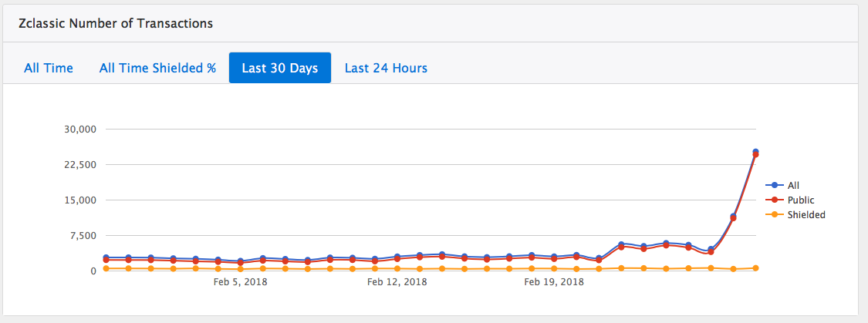The height and width of the screenshot is (323, 868).
Task: Click the orange Shielded legend marker
Action: (x=775, y=214)
